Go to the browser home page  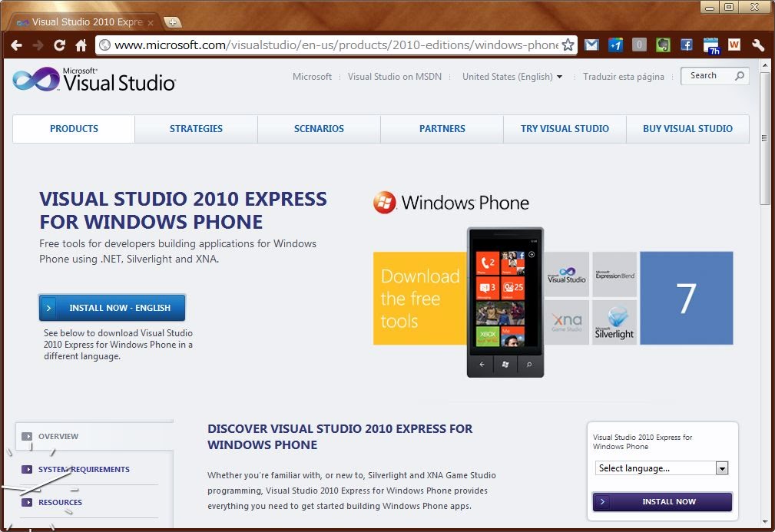tap(81, 45)
